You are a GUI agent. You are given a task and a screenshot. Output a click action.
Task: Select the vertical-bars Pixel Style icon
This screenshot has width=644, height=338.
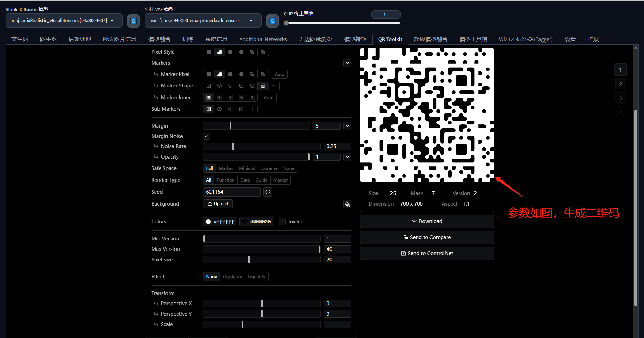click(263, 52)
